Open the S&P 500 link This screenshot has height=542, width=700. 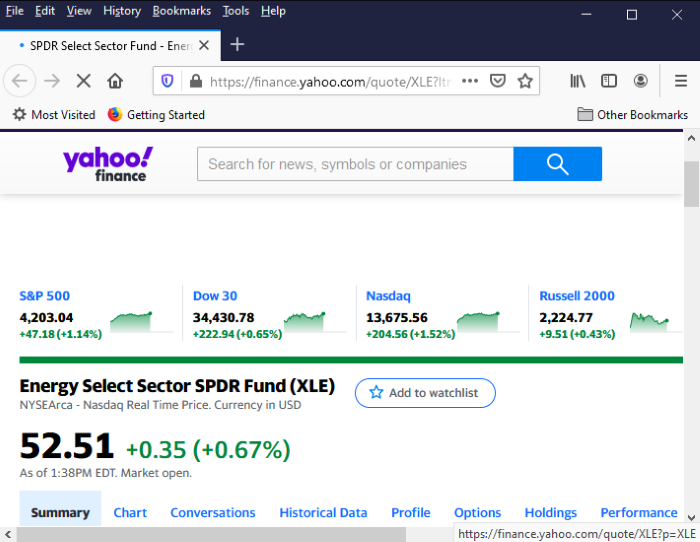click(44, 296)
